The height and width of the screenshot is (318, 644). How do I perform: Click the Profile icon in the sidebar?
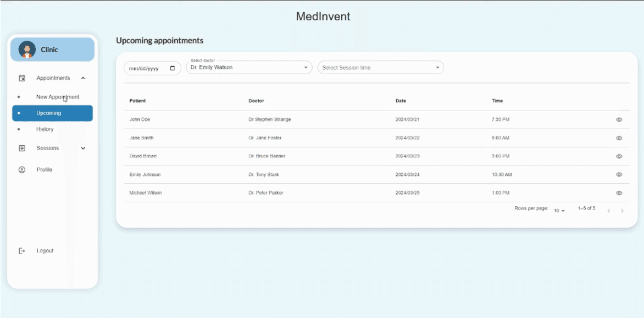pos(21,169)
